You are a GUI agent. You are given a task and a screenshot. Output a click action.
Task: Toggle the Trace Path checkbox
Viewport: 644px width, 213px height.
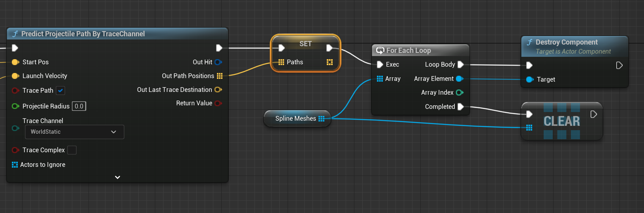point(60,90)
